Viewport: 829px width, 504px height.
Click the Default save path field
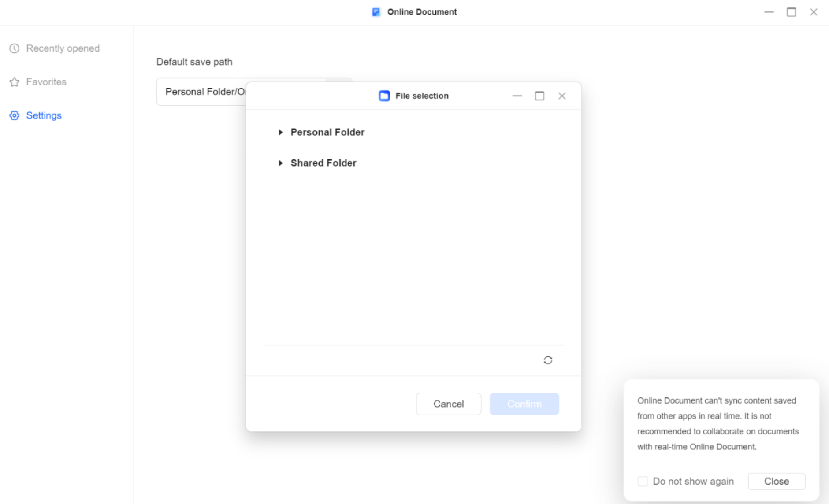pos(201,92)
